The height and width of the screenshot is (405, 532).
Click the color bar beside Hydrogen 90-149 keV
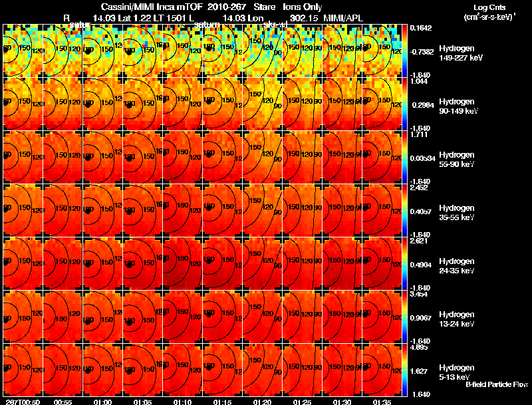click(404, 104)
